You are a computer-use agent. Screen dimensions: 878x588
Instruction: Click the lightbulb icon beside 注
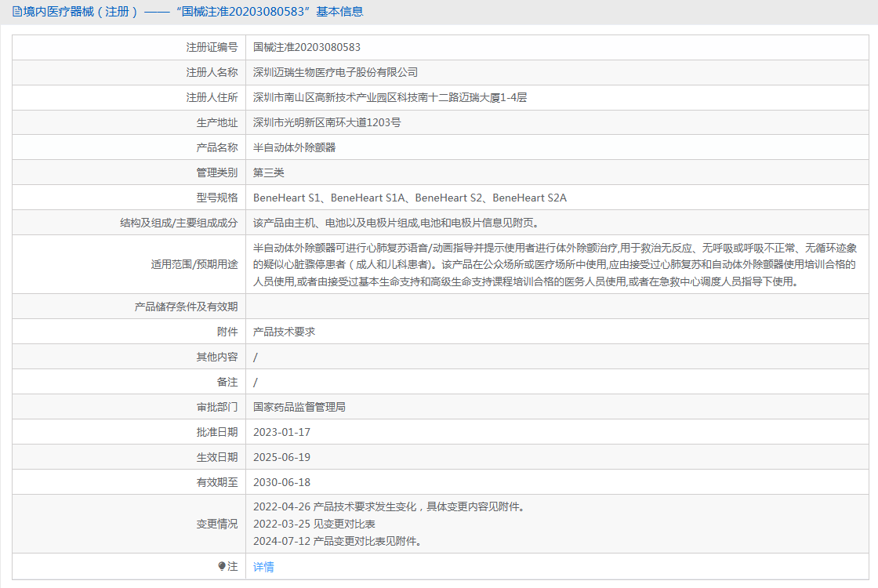[x=222, y=566]
